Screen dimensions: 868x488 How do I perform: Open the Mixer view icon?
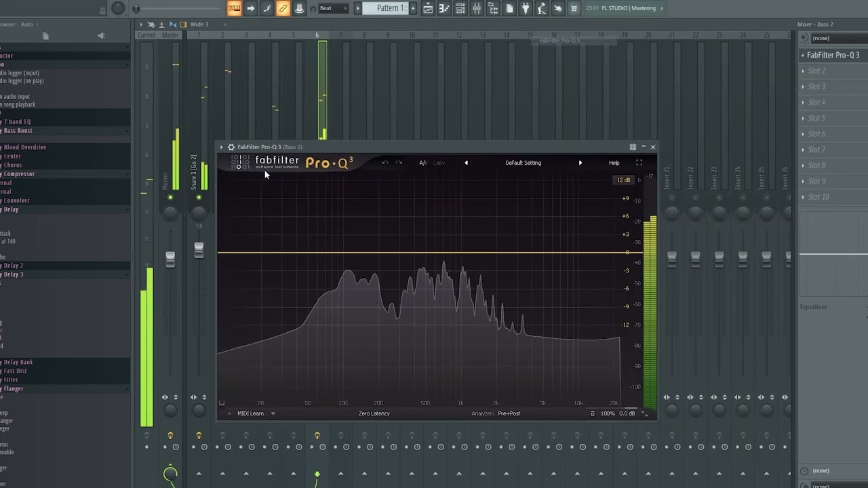point(477,8)
